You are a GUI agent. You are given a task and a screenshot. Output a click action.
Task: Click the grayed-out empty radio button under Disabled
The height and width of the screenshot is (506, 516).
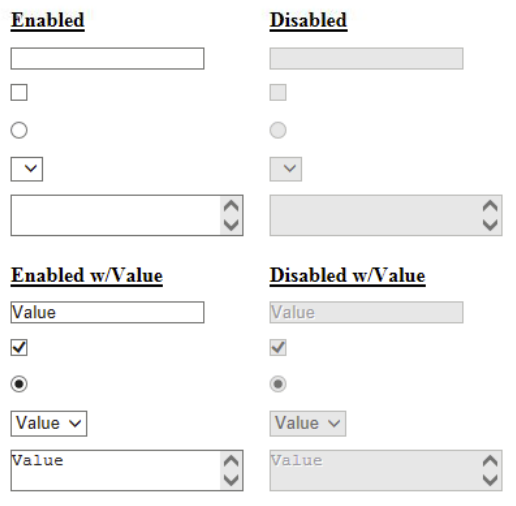pyautogui.click(x=278, y=130)
